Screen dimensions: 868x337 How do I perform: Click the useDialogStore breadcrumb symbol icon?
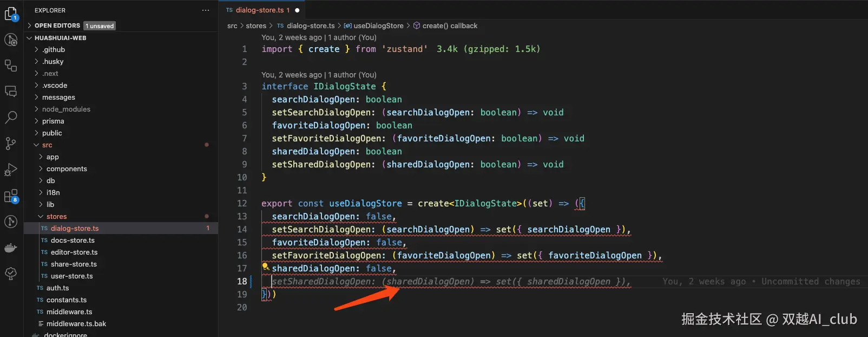point(348,25)
